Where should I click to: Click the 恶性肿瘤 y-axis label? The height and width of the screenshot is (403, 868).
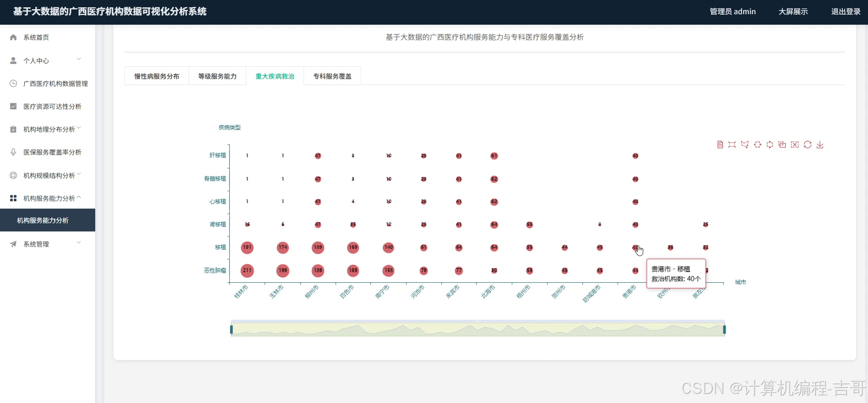(215, 270)
